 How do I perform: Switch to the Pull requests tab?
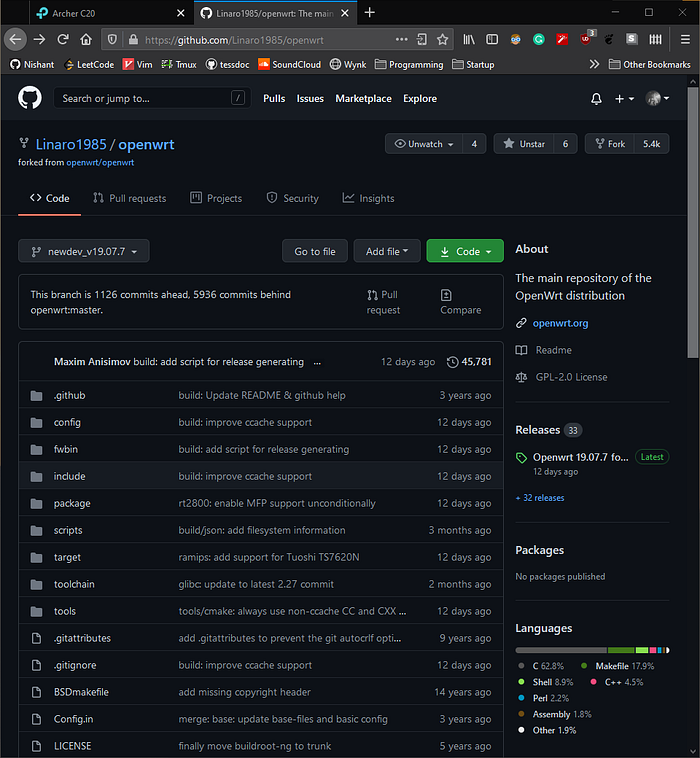[130, 198]
